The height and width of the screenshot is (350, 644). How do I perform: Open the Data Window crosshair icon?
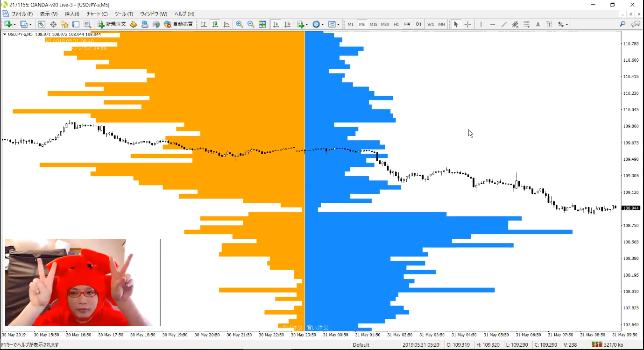[x=53, y=24]
